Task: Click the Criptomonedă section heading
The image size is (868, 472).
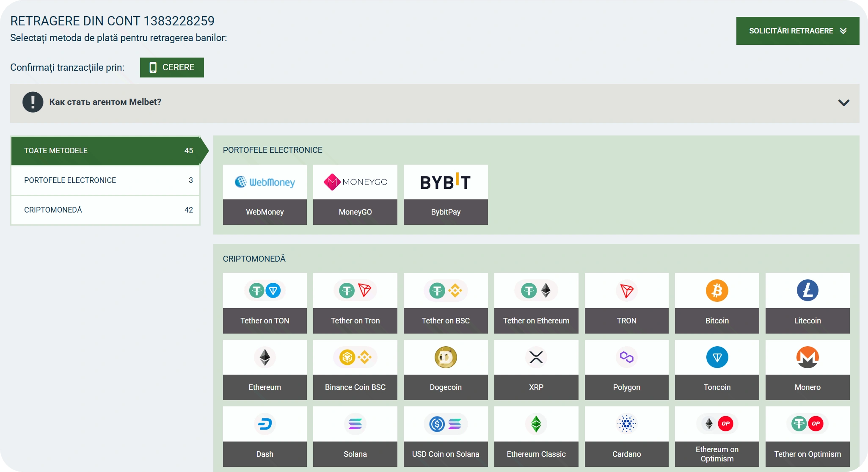Action: pyautogui.click(x=254, y=258)
